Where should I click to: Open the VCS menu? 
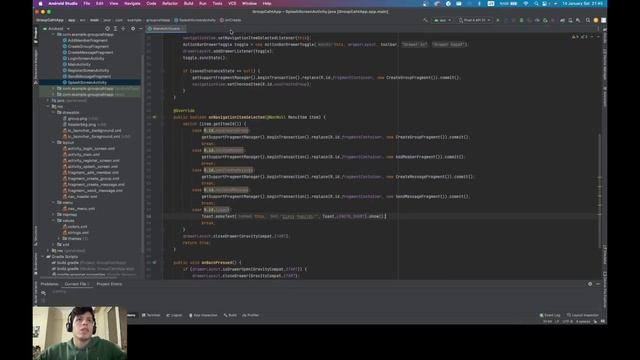[232, 3]
